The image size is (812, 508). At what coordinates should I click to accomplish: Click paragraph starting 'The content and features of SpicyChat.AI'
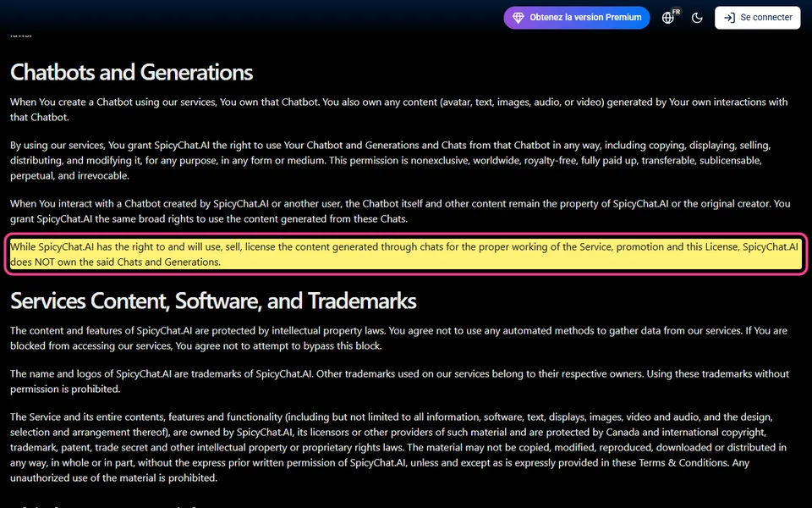[x=398, y=338]
